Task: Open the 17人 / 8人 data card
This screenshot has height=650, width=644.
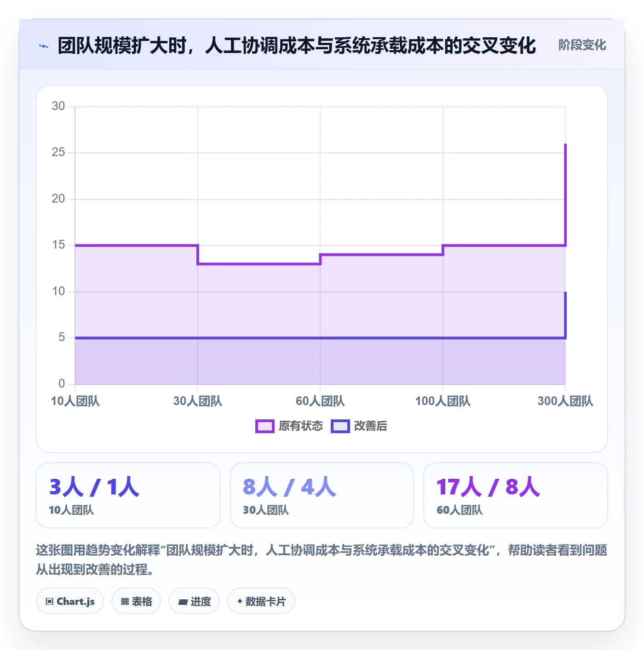Action: pos(516,495)
